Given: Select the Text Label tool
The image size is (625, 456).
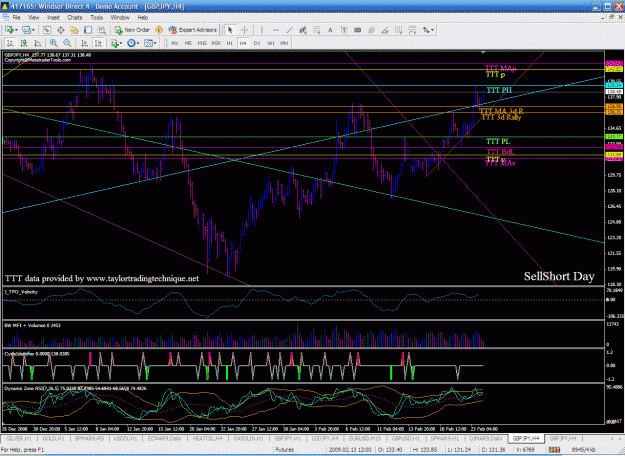Looking at the screenshot, I should click(x=344, y=30).
